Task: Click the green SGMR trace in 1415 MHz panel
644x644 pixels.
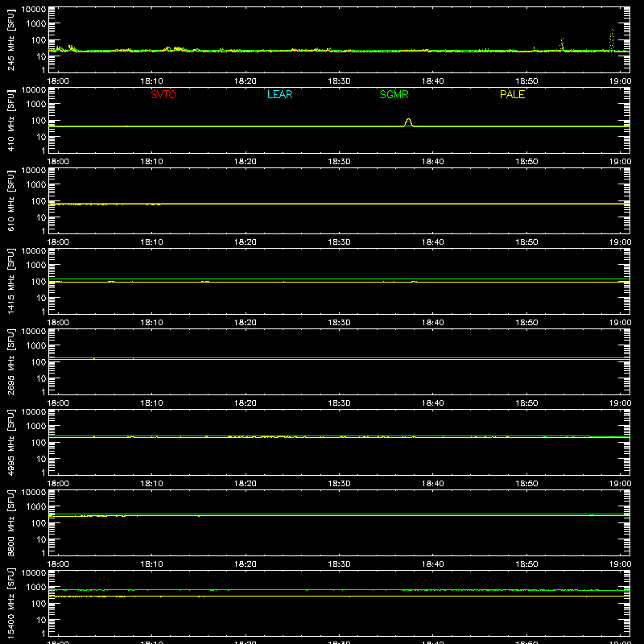Action: [339, 279]
